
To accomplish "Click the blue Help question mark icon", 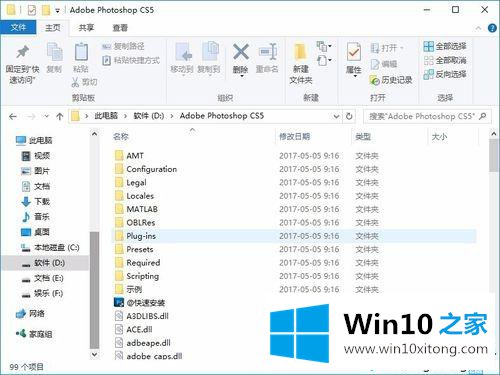I will tap(492, 28).
